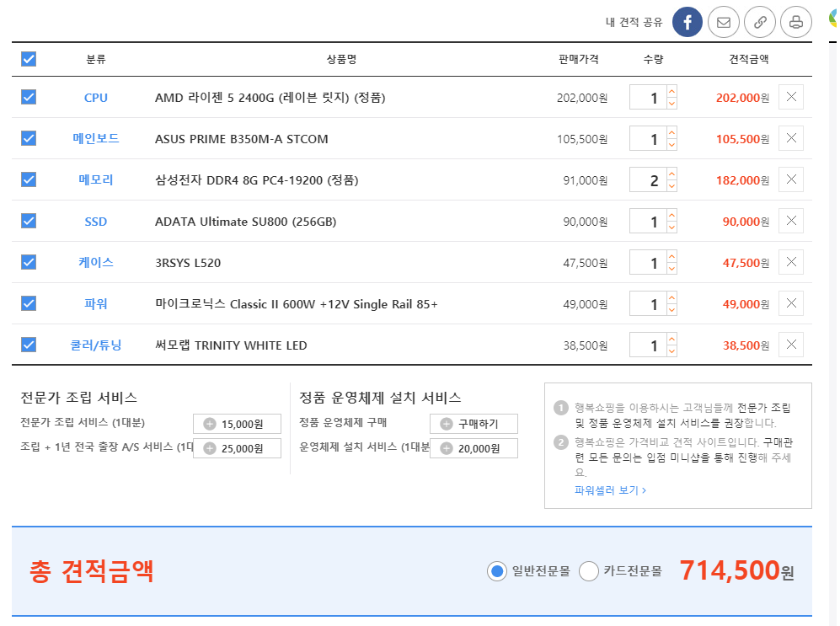Image resolution: width=840 pixels, height=626 pixels.
Task: Click 구매하기 for genuine OS purchase
Action: (x=474, y=424)
